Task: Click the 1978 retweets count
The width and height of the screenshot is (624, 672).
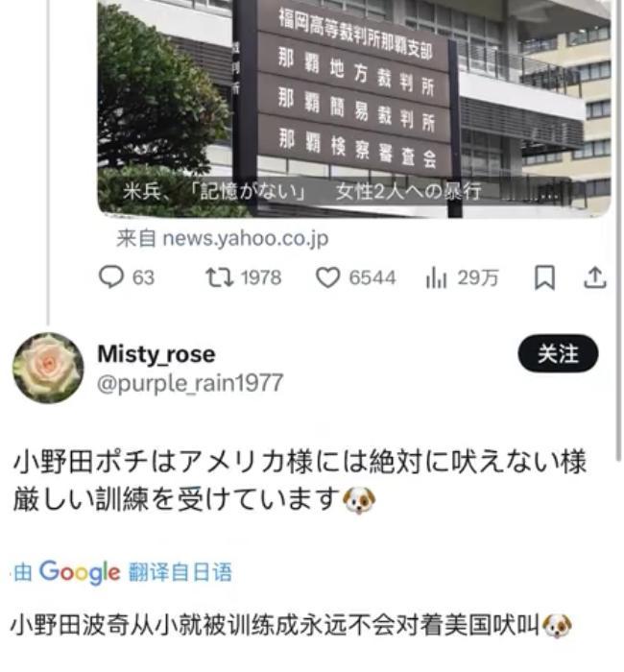Action: click(261, 277)
